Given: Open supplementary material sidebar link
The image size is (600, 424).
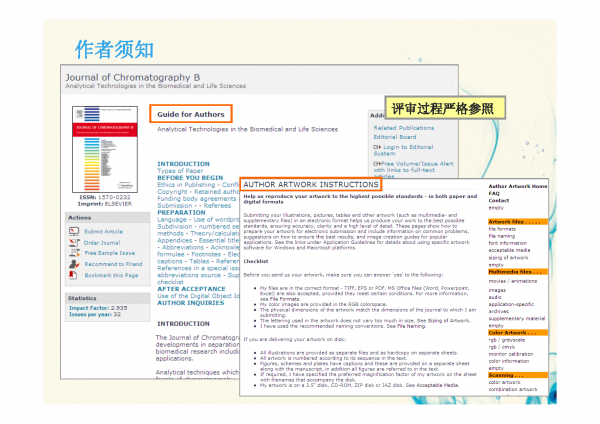Looking at the screenshot, I should (x=517, y=318).
